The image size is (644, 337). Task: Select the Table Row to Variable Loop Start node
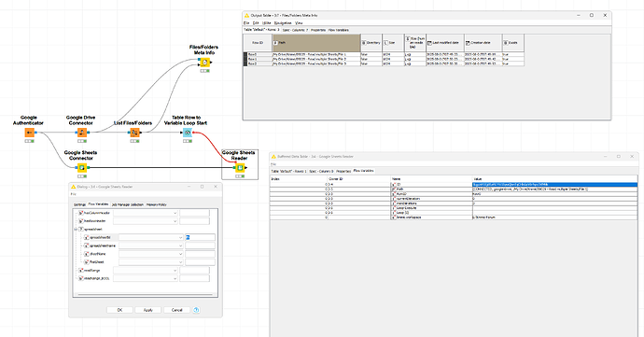pyautogui.click(x=188, y=133)
